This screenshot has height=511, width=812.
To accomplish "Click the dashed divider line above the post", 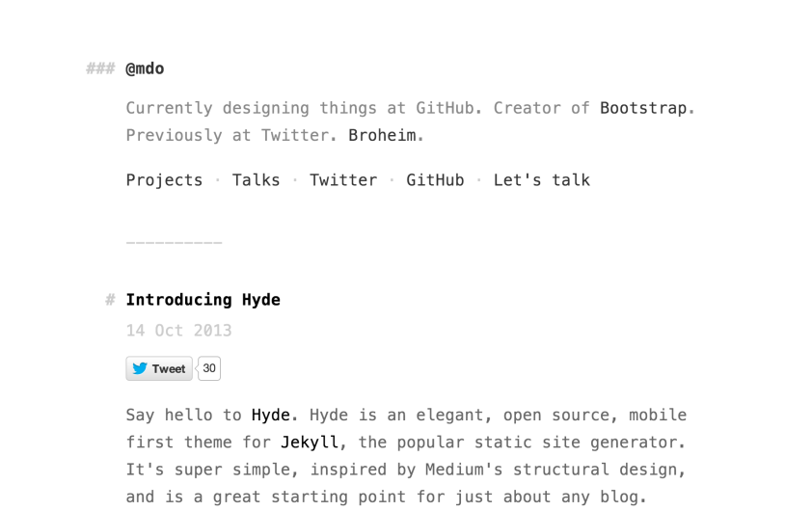I will (x=174, y=242).
